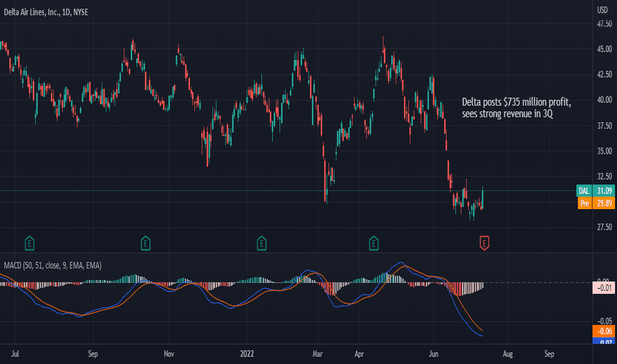
Task: Click the 37.50 price axis label
Action: pyautogui.click(x=604, y=126)
